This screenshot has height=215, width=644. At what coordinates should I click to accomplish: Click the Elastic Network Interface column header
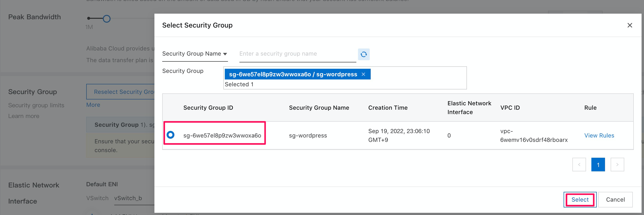click(x=469, y=108)
